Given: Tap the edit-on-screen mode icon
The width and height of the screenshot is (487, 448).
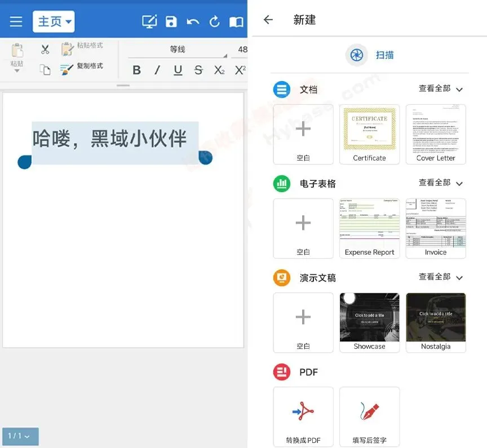Looking at the screenshot, I should (149, 21).
